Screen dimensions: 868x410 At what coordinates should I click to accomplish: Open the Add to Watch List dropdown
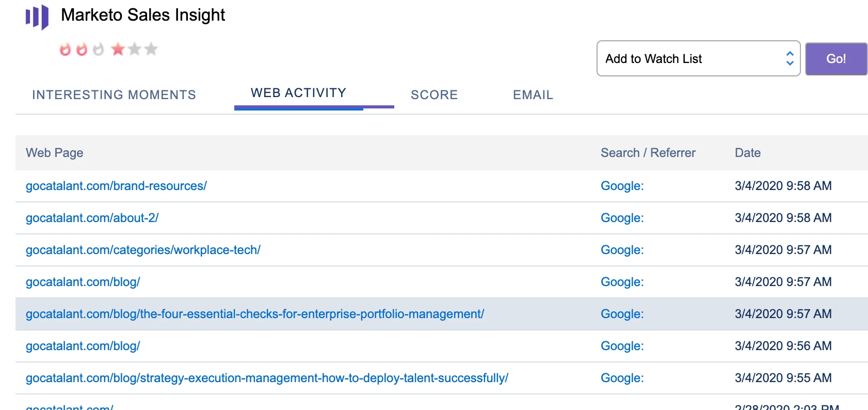coord(698,58)
